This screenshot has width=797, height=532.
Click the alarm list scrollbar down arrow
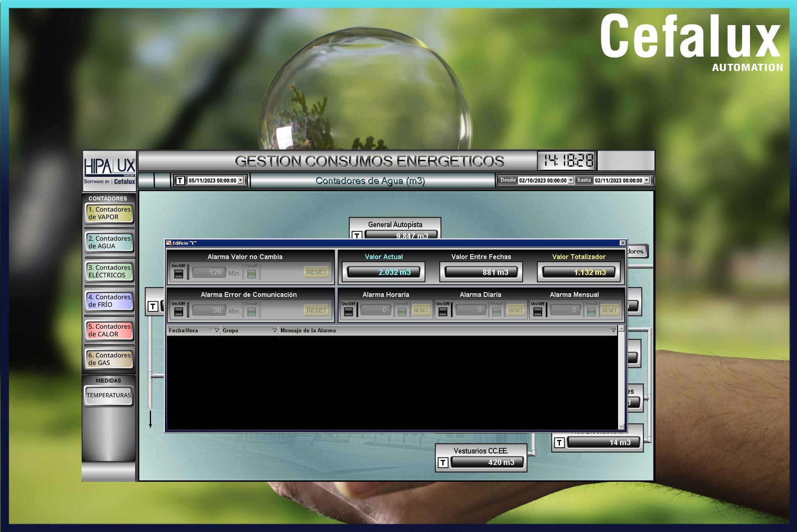point(621,427)
